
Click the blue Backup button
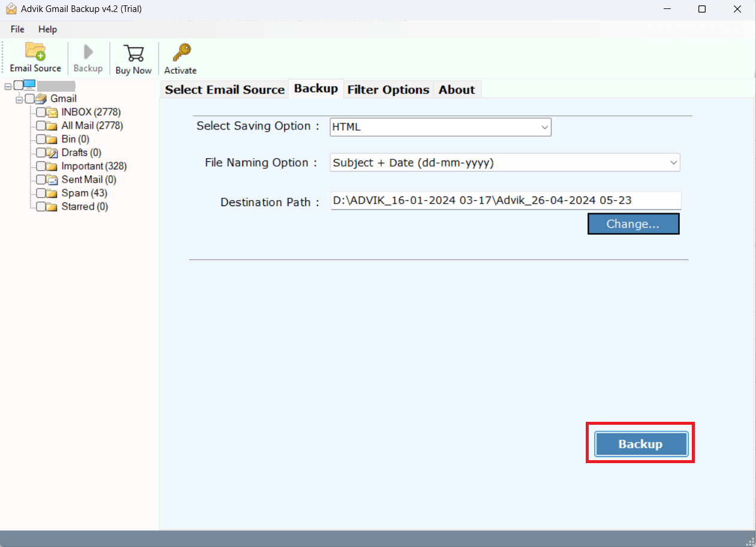[640, 444]
